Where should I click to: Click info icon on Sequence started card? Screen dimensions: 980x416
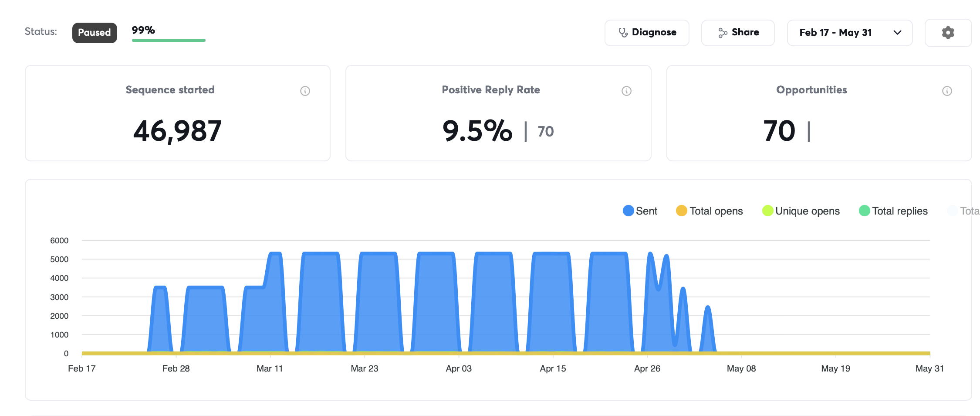click(x=305, y=91)
